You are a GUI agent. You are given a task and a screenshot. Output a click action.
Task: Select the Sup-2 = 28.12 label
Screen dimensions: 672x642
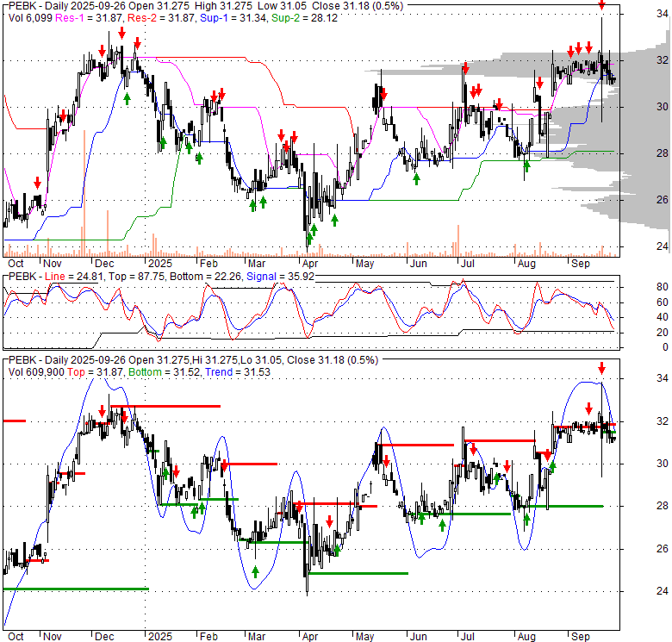[x=304, y=18]
